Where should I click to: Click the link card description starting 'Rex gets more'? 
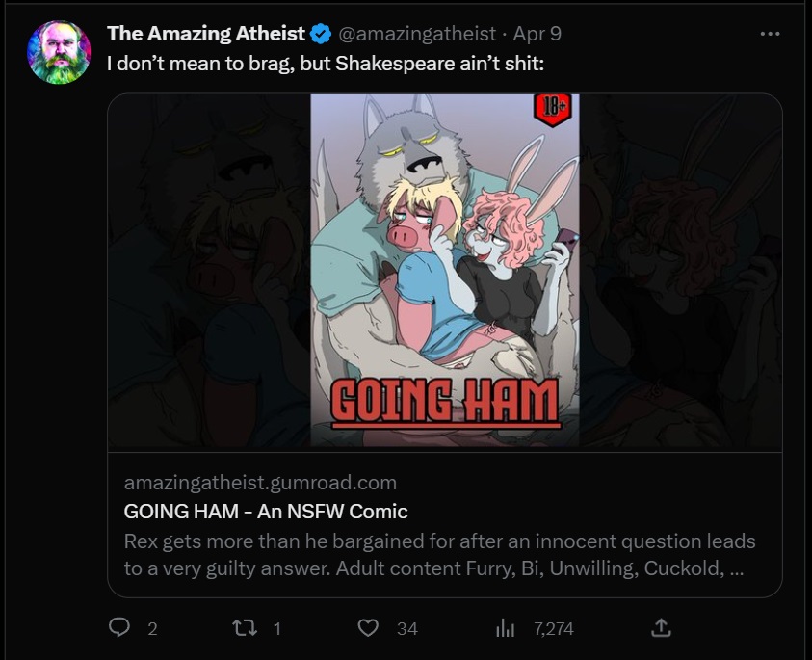coord(439,555)
